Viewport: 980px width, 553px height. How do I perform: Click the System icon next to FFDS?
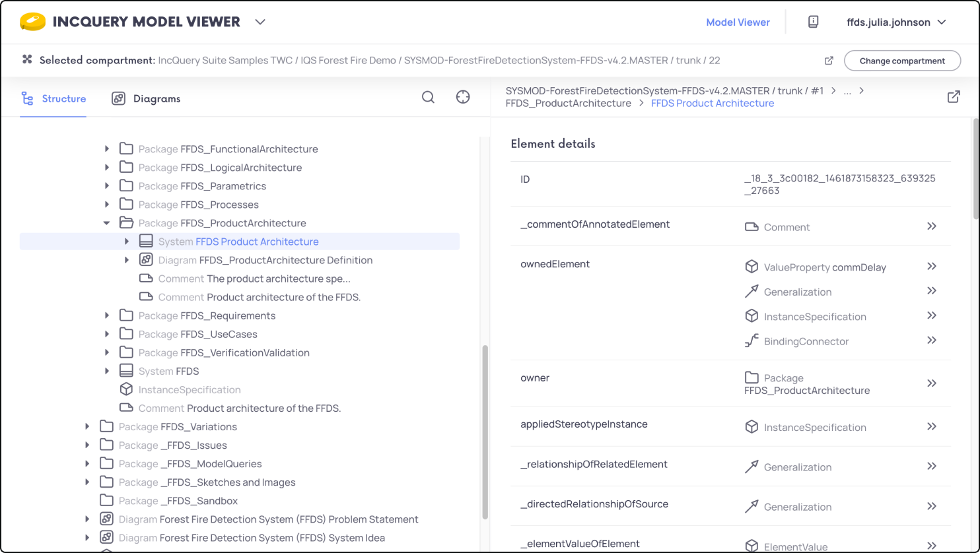(126, 371)
